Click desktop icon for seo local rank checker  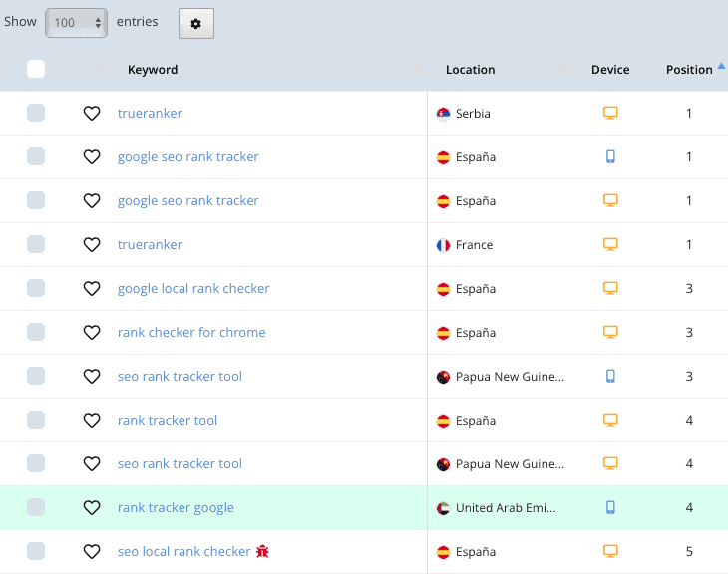610,551
